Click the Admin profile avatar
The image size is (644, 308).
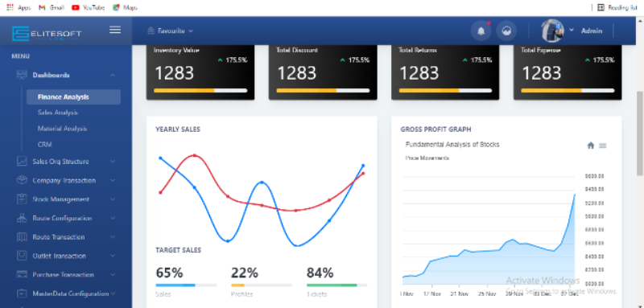(x=552, y=31)
